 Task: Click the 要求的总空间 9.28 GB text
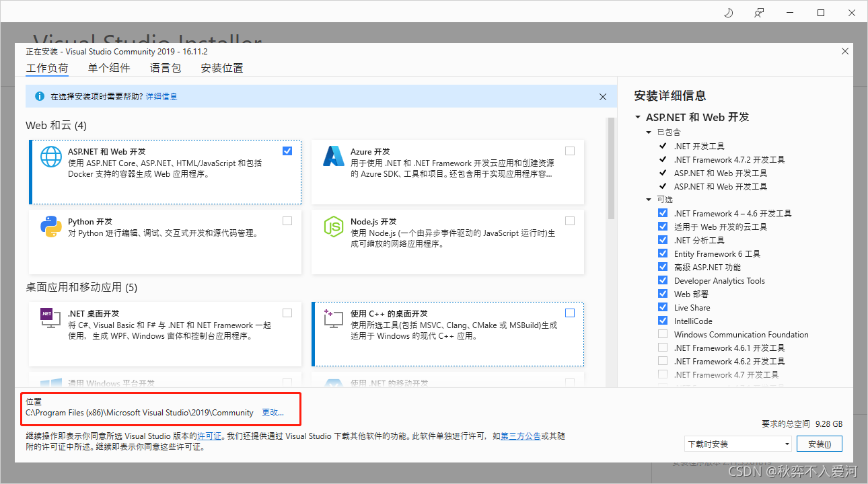(802, 424)
